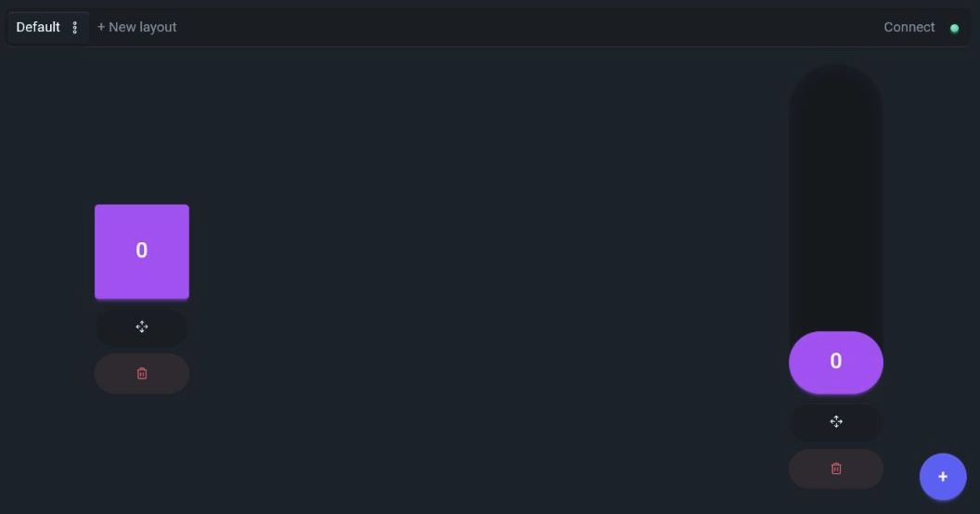Click the blue round plus add-widget button
This screenshot has height=514, width=980.
(x=943, y=477)
